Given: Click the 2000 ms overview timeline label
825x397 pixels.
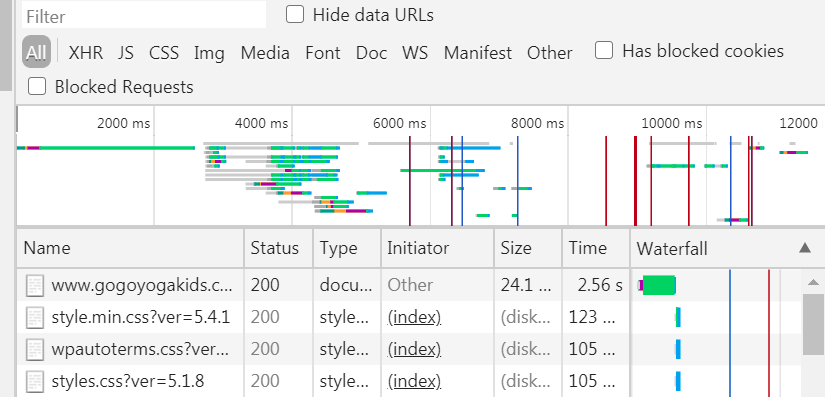Looking at the screenshot, I should pos(124,124).
